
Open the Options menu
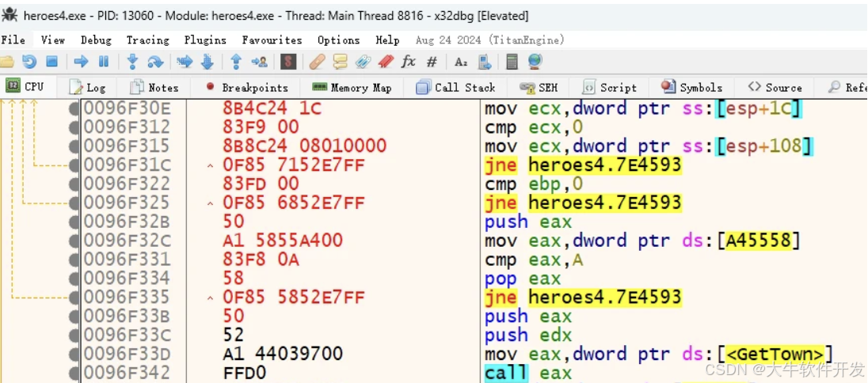339,40
